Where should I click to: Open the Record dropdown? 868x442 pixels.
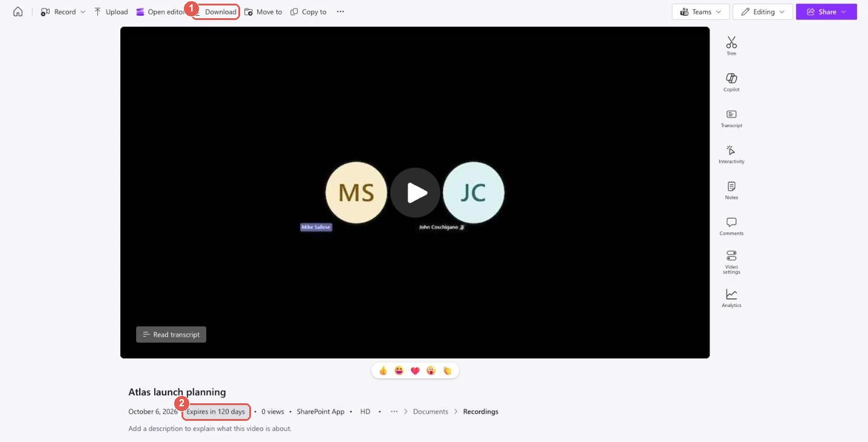click(x=63, y=12)
